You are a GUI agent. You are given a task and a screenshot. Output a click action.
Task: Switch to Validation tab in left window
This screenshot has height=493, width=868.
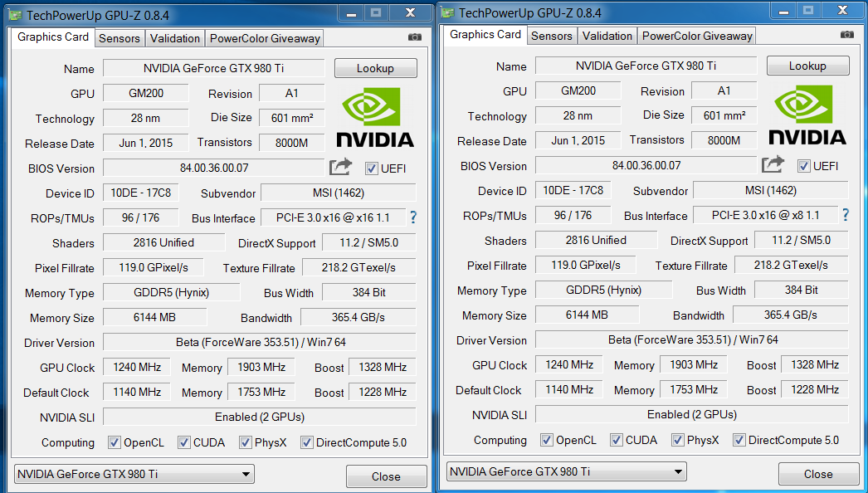(x=175, y=38)
